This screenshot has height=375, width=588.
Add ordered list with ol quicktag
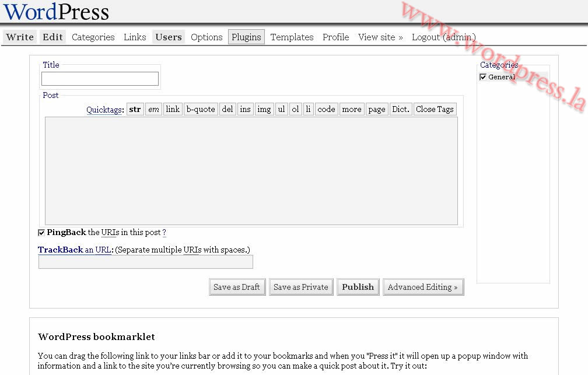pyautogui.click(x=296, y=109)
